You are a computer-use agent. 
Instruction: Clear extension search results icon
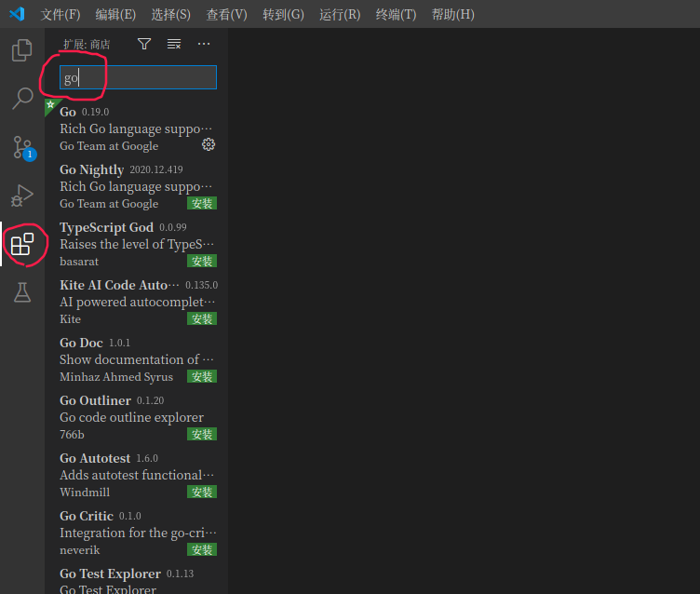point(174,44)
